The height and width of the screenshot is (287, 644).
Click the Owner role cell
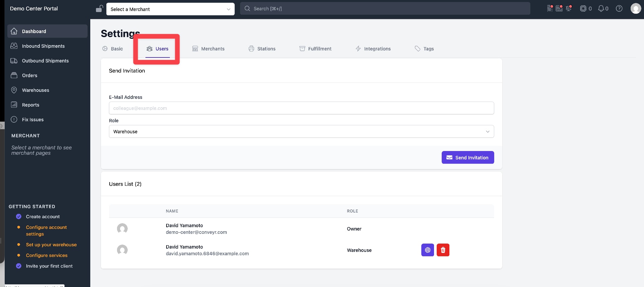pyautogui.click(x=354, y=229)
